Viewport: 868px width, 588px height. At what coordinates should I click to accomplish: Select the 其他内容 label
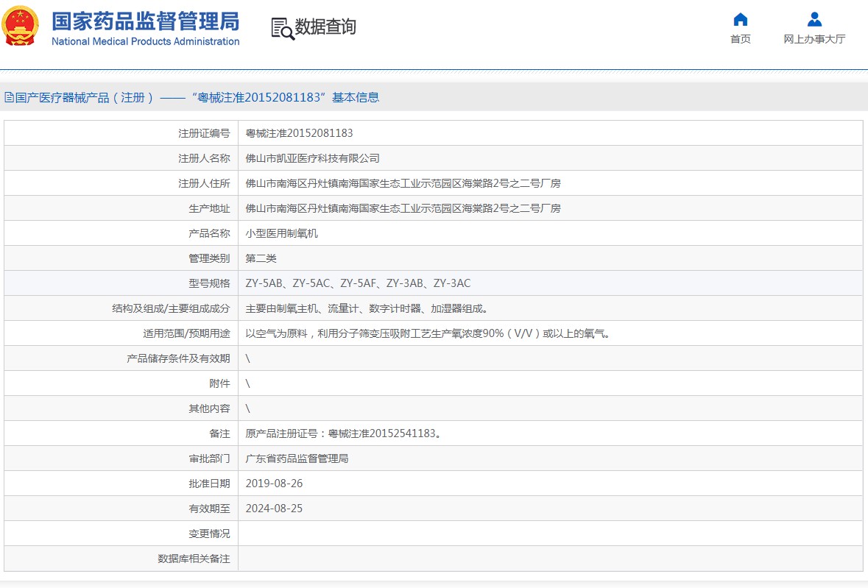click(208, 408)
